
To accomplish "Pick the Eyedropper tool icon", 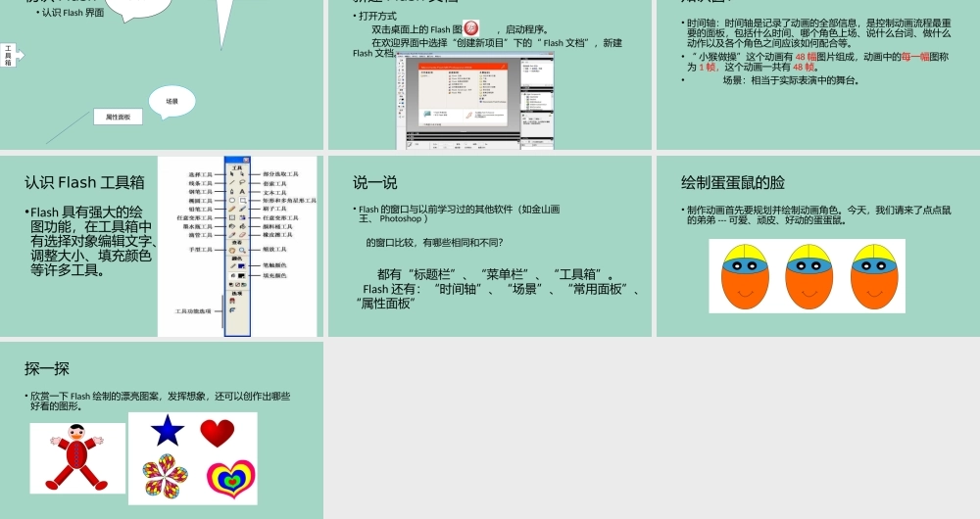I will pos(232,235).
